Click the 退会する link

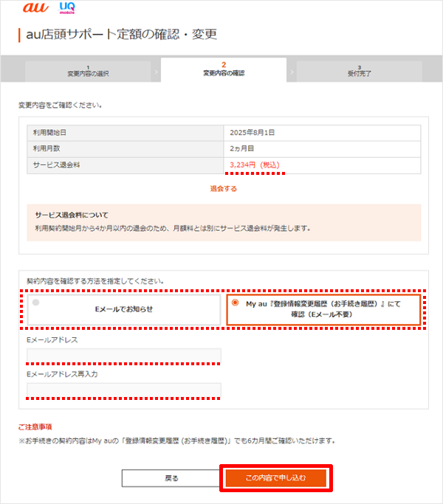click(x=223, y=189)
